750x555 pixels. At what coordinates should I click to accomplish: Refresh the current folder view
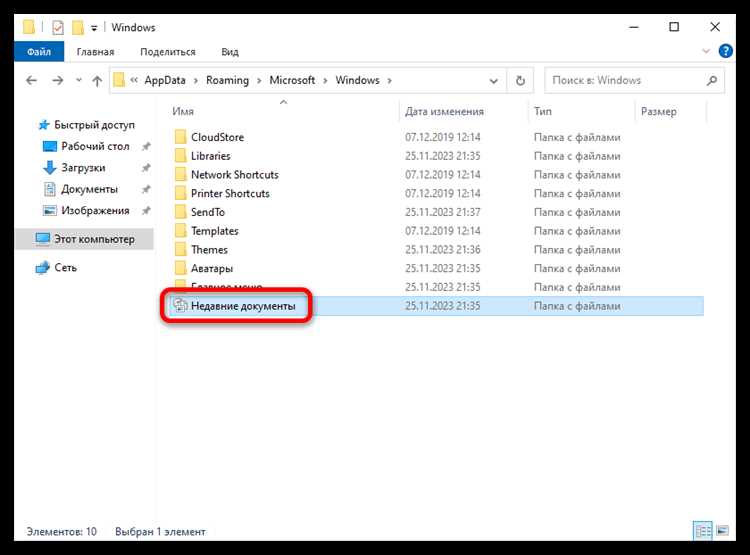(x=520, y=80)
